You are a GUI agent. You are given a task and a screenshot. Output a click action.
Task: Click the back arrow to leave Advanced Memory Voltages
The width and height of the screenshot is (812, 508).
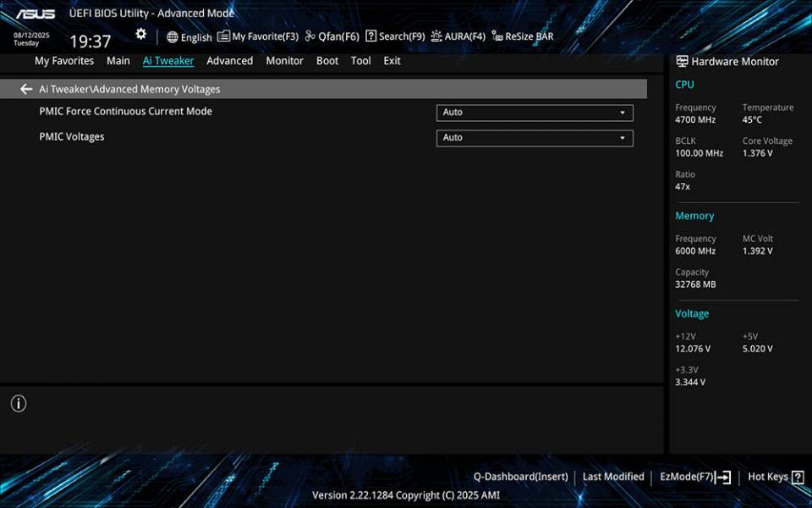26,89
